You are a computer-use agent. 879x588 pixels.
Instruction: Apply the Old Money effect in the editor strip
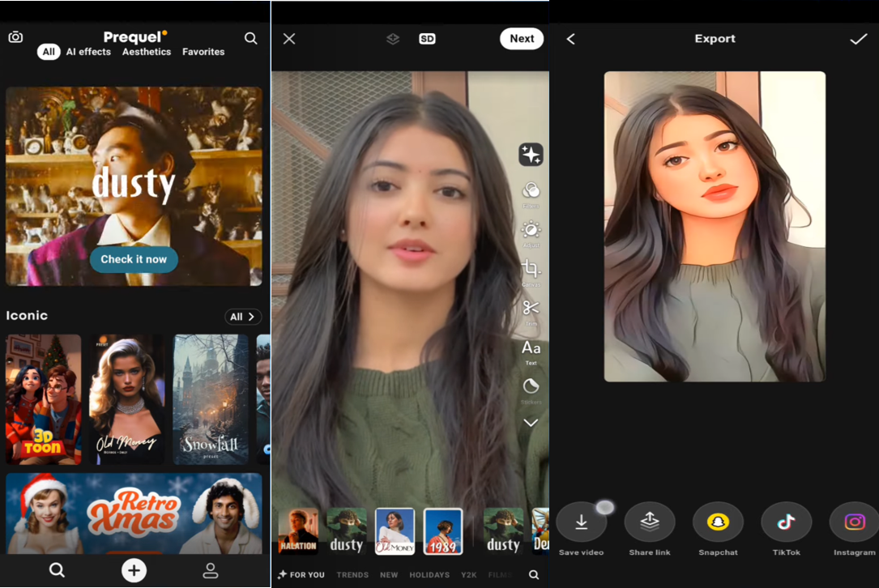395,531
